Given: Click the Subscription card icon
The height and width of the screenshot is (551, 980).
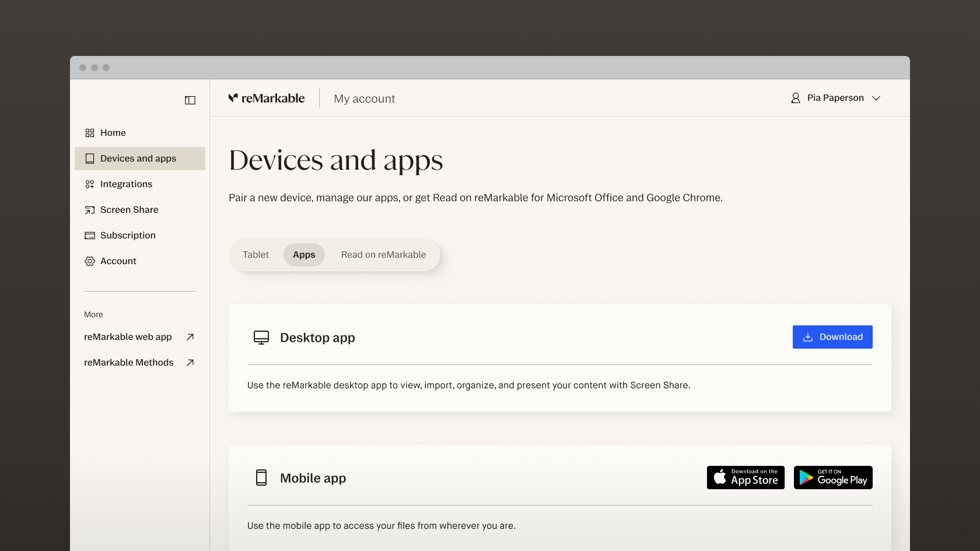Looking at the screenshot, I should point(90,236).
